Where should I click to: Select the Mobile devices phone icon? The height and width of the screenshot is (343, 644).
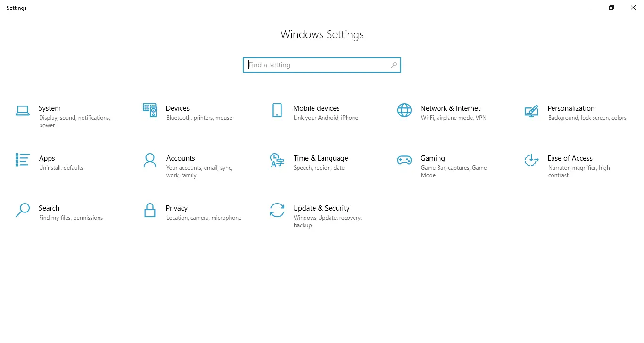[277, 110]
